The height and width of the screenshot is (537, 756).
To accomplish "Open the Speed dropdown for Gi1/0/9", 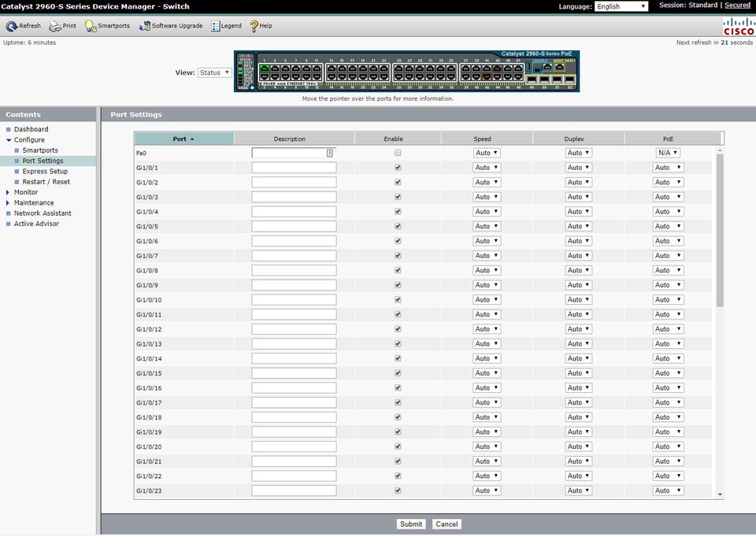I will point(487,285).
